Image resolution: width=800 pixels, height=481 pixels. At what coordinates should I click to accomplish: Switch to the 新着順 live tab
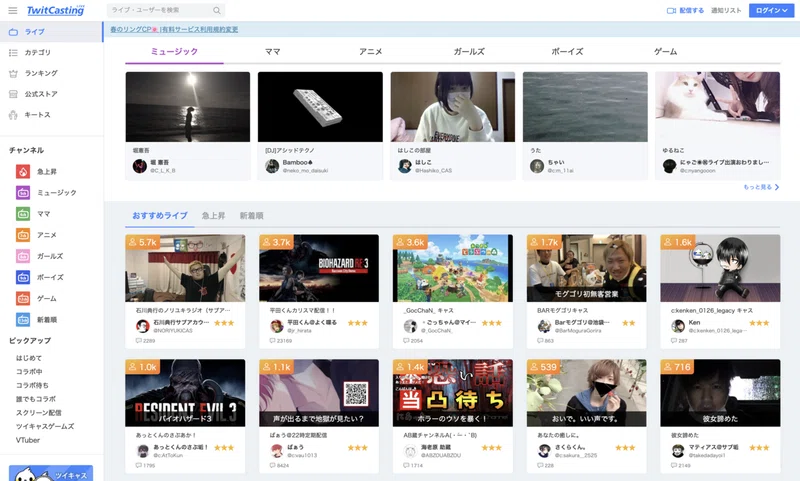pyautogui.click(x=252, y=216)
